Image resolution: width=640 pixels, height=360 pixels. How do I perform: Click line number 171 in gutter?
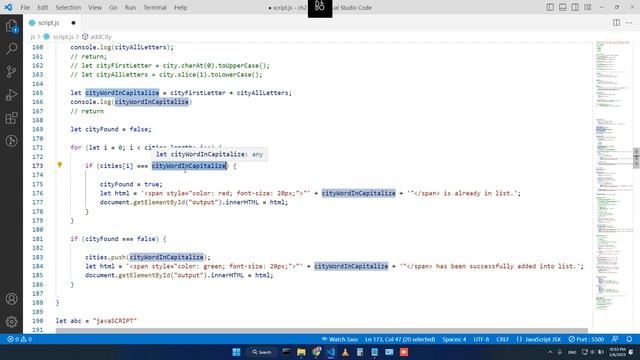(37, 147)
